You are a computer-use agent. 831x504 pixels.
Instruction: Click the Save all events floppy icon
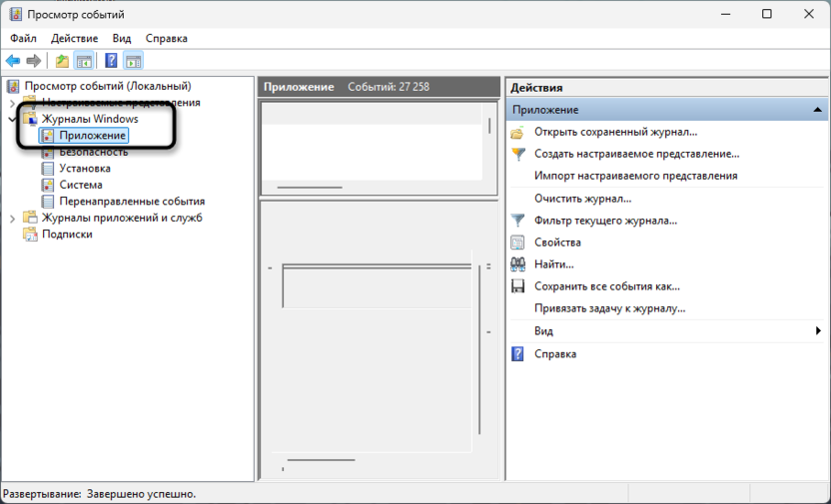click(517, 286)
